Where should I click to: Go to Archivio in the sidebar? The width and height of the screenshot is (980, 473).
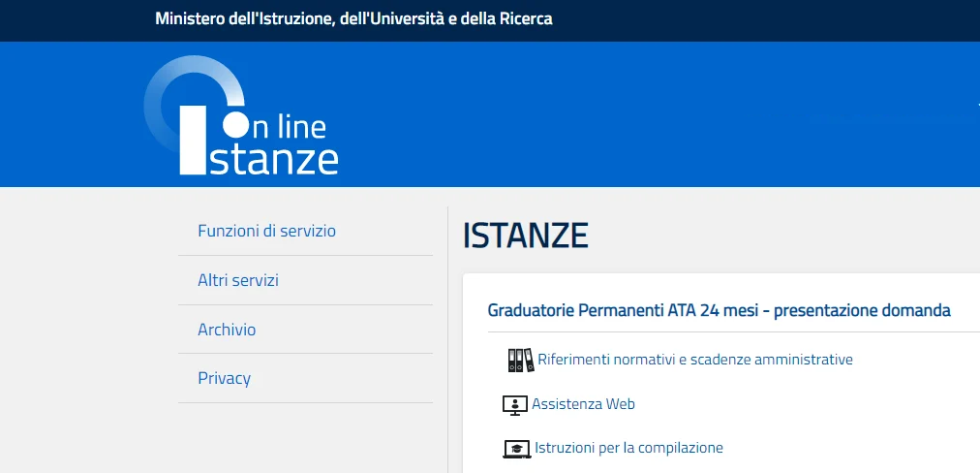coord(227,330)
